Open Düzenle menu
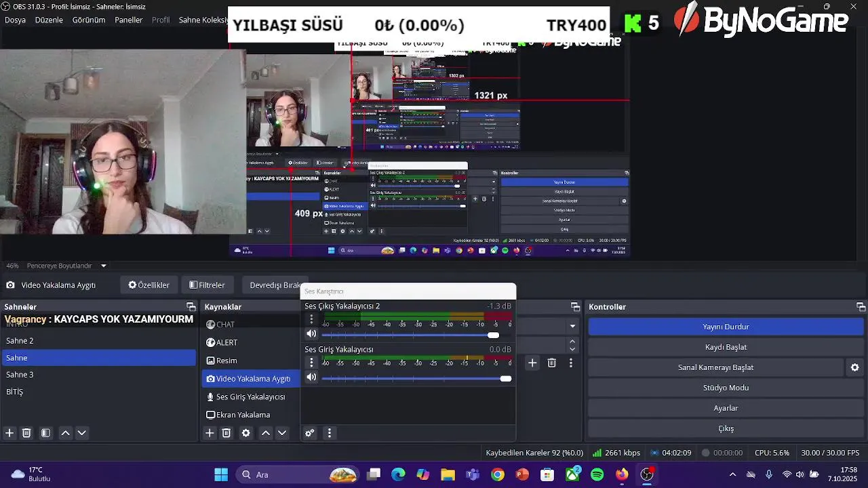 tap(49, 20)
